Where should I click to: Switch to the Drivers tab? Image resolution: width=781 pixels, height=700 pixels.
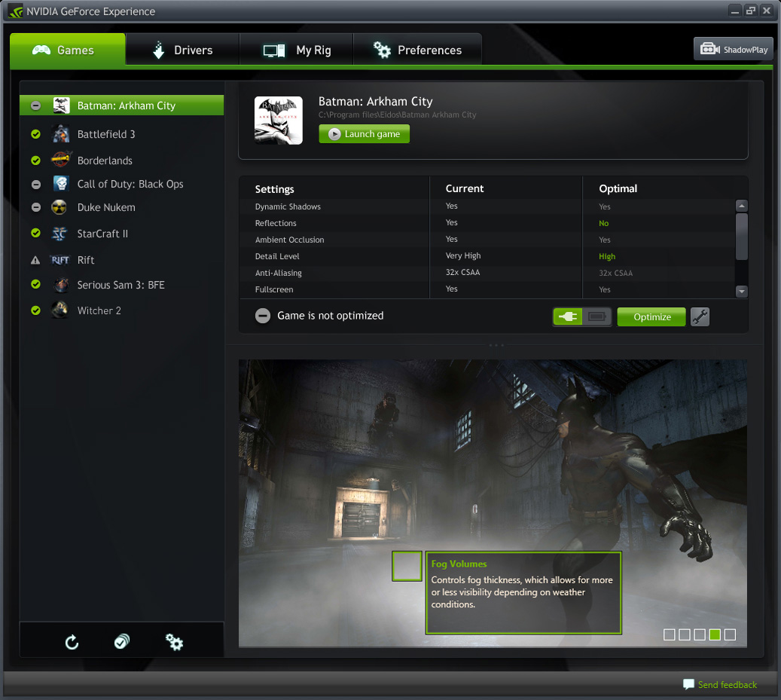tap(183, 50)
